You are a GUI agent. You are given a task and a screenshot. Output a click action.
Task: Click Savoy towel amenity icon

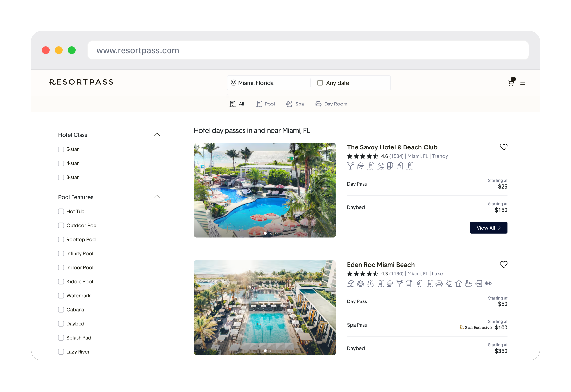pyautogui.click(x=390, y=166)
